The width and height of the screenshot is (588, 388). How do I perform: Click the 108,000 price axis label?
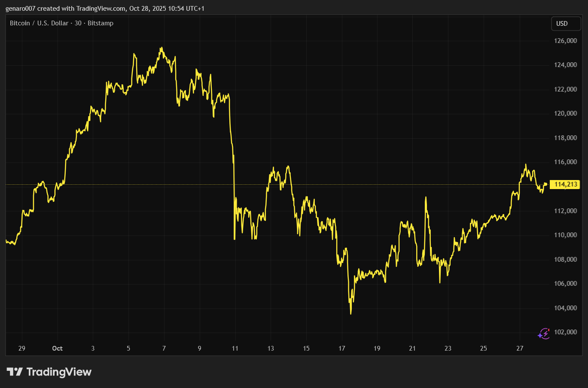pyautogui.click(x=566, y=260)
